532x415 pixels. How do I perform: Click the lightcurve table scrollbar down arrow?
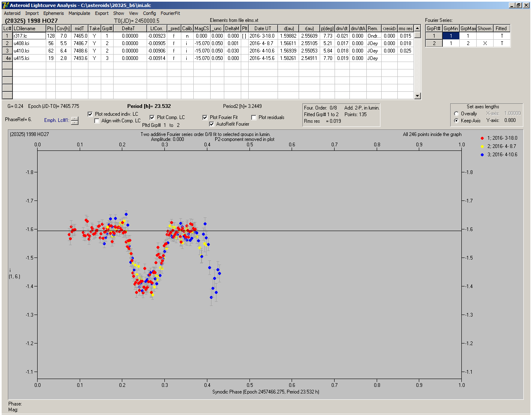(418, 96)
